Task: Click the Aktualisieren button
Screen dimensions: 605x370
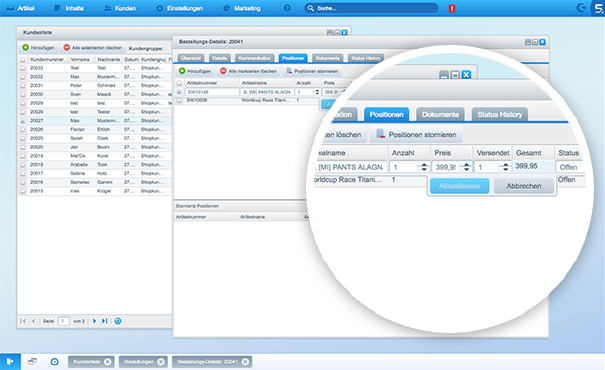Action: click(459, 186)
